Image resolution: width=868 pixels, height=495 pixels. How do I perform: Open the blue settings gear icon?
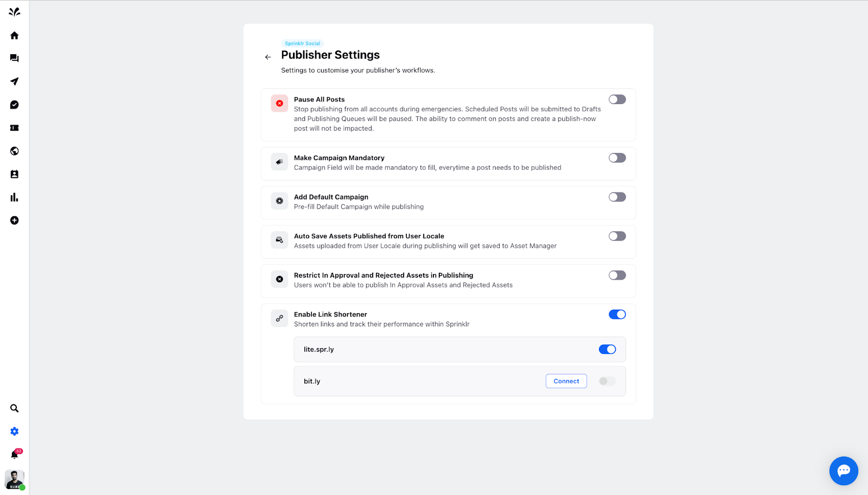pyautogui.click(x=15, y=432)
